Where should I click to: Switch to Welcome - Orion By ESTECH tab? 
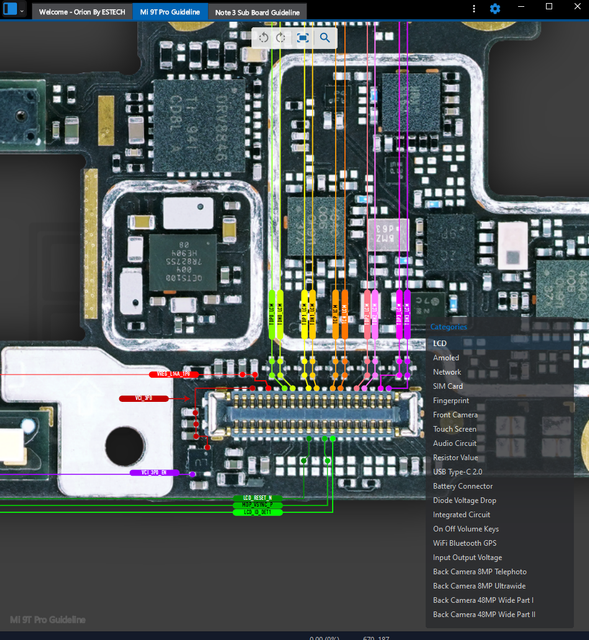pyautogui.click(x=82, y=12)
